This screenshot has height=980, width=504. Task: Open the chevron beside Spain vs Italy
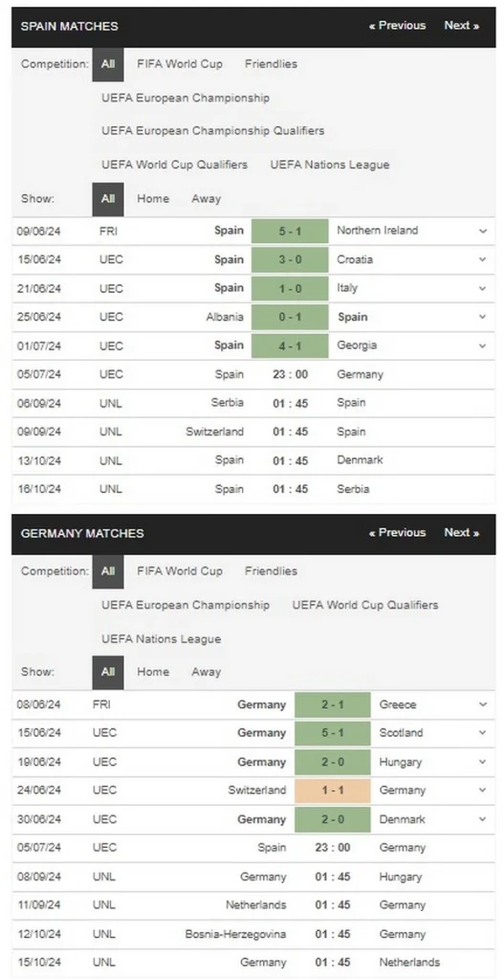(x=483, y=288)
